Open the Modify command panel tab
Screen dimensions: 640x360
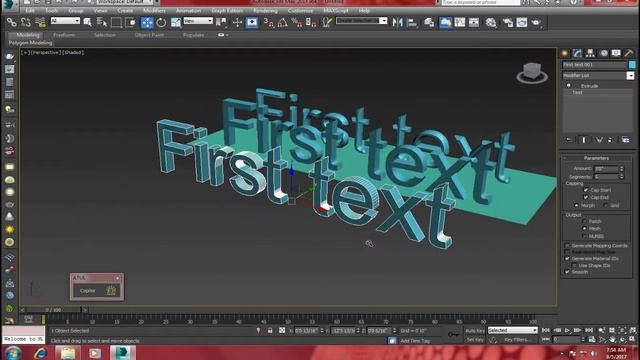[578, 53]
